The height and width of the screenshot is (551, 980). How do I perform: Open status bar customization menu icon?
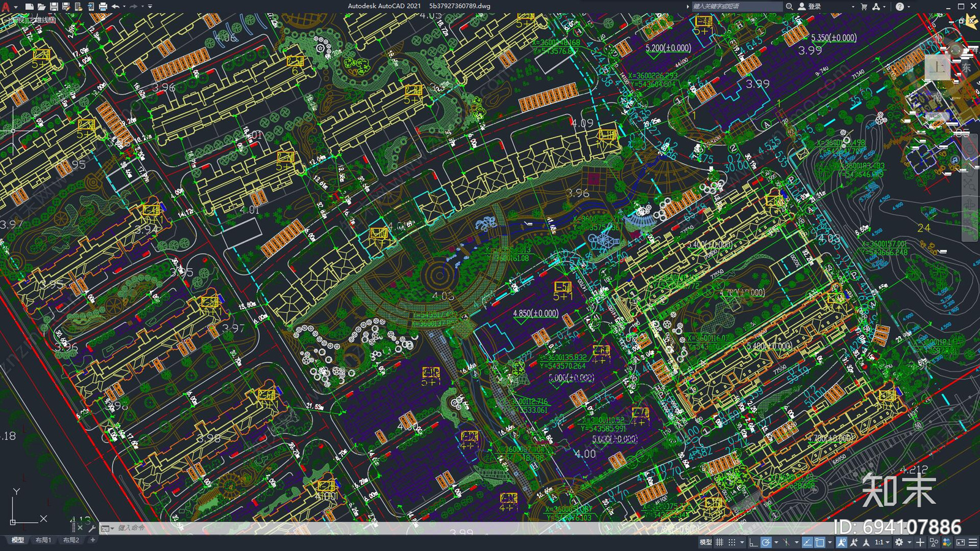point(973,542)
